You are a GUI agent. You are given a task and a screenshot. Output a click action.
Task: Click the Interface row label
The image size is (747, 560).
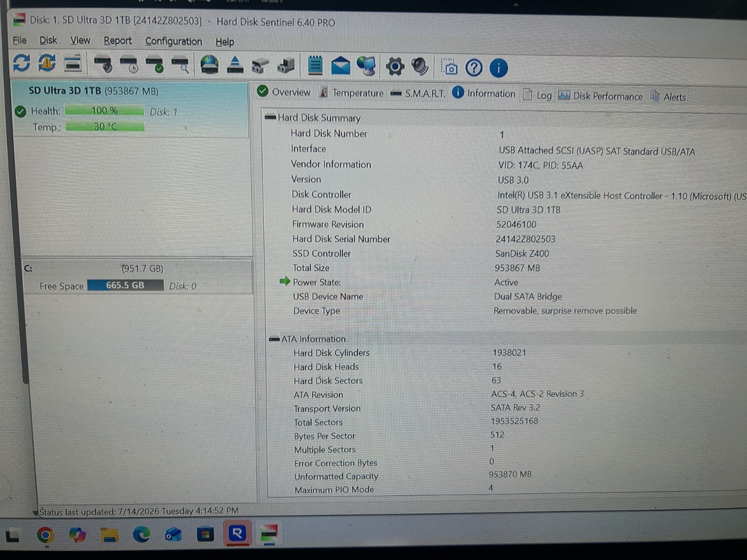[x=309, y=149]
